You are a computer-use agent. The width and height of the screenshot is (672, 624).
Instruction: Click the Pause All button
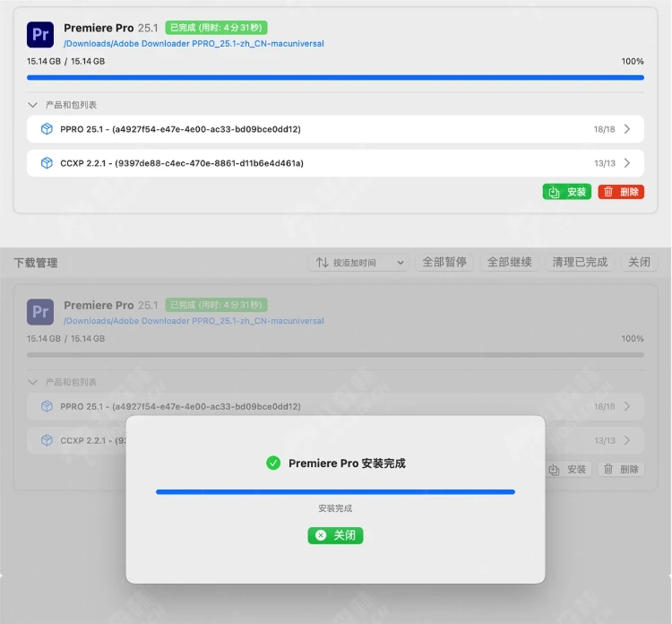click(444, 263)
